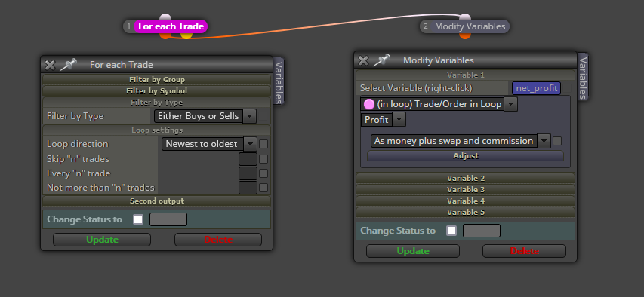
Task: Click Delete in For each Trade panel
Action: click(x=218, y=240)
